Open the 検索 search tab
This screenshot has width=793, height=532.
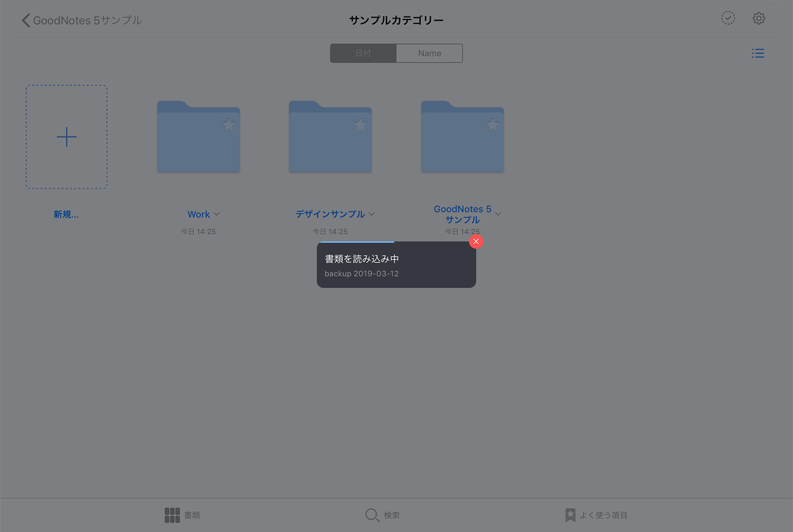[x=383, y=515]
